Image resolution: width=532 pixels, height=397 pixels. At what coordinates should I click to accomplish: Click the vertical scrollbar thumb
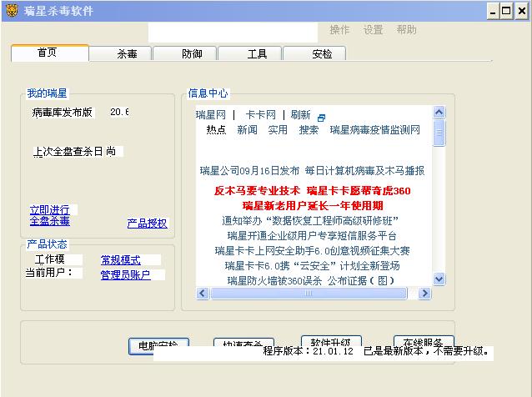[x=439, y=133]
